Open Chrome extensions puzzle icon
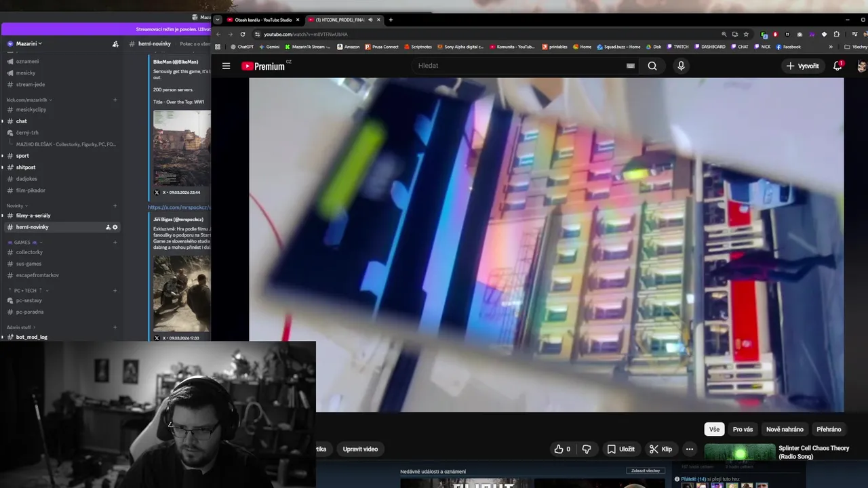Screen dimensions: 868x488 coord(836,34)
